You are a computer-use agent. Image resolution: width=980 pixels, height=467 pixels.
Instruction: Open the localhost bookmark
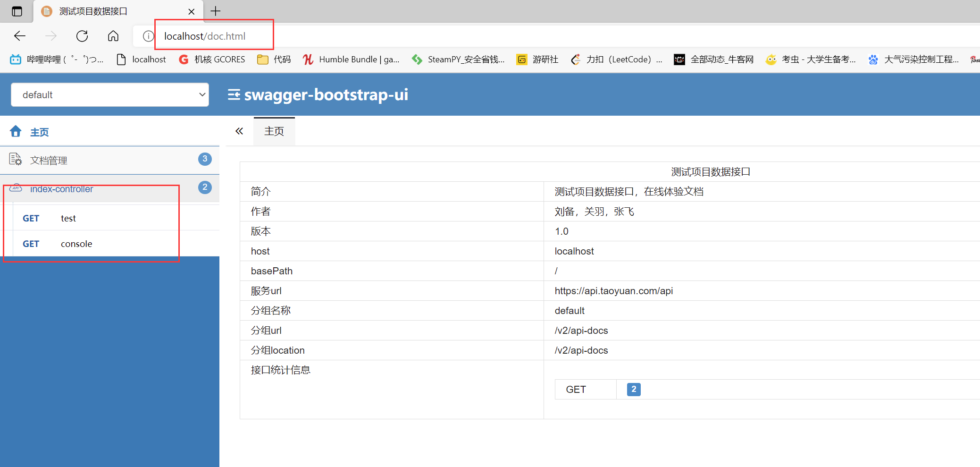[x=141, y=59]
